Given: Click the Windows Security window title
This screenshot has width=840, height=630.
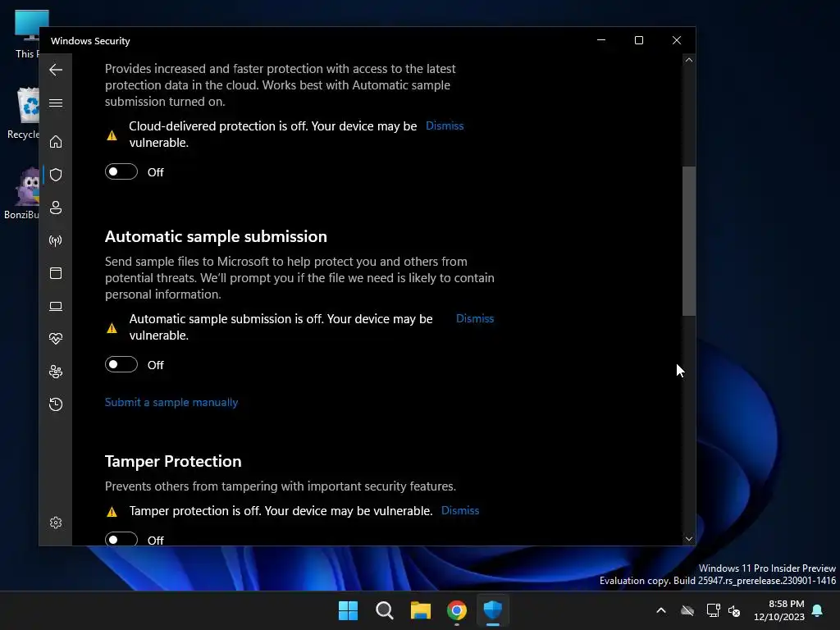Looking at the screenshot, I should click(90, 41).
